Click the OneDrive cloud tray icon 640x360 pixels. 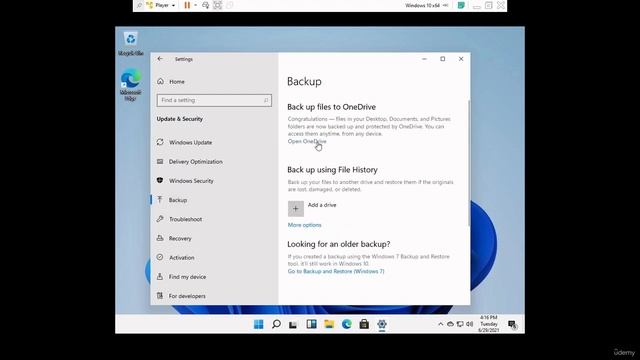click(450, 324)
